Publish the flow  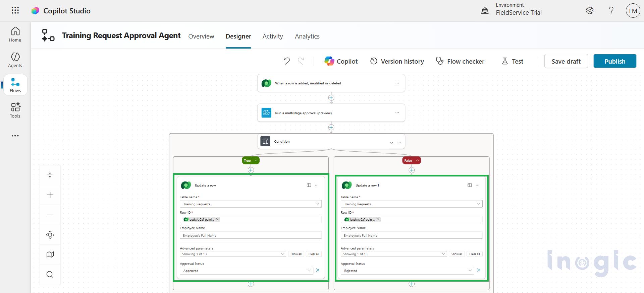point(615,61)
